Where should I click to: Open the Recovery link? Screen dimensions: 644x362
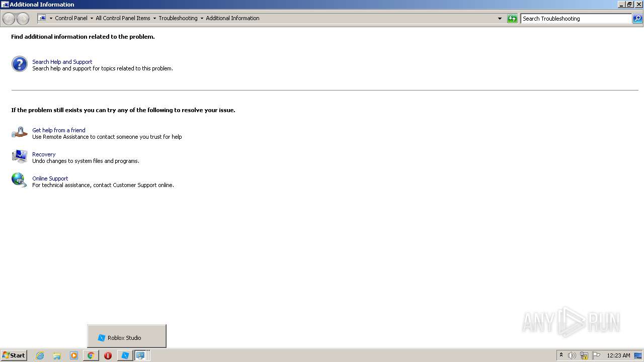tap(44, 154)
